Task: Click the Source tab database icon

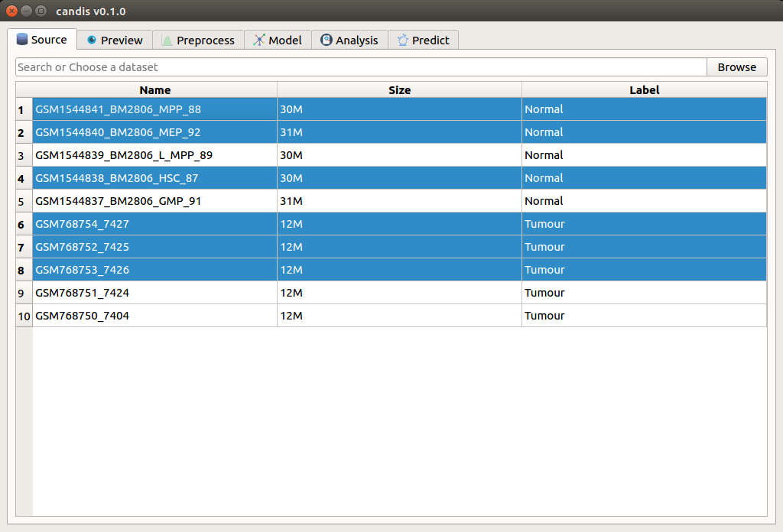Action: tap(22, 39)
